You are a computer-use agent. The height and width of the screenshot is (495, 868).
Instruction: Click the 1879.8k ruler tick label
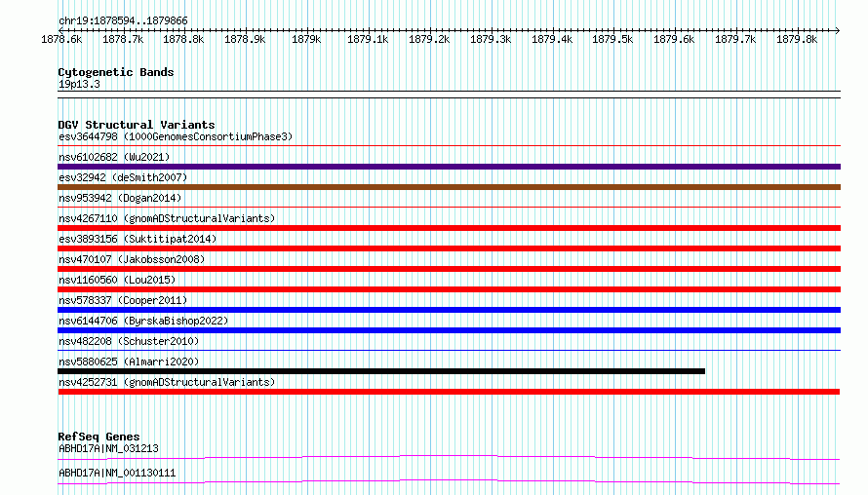pos(797,39)
